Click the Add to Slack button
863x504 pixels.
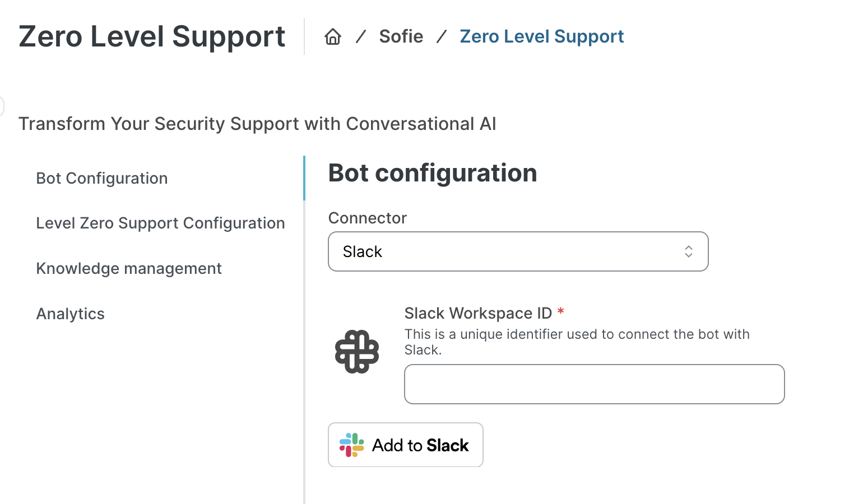coord(405,445)
